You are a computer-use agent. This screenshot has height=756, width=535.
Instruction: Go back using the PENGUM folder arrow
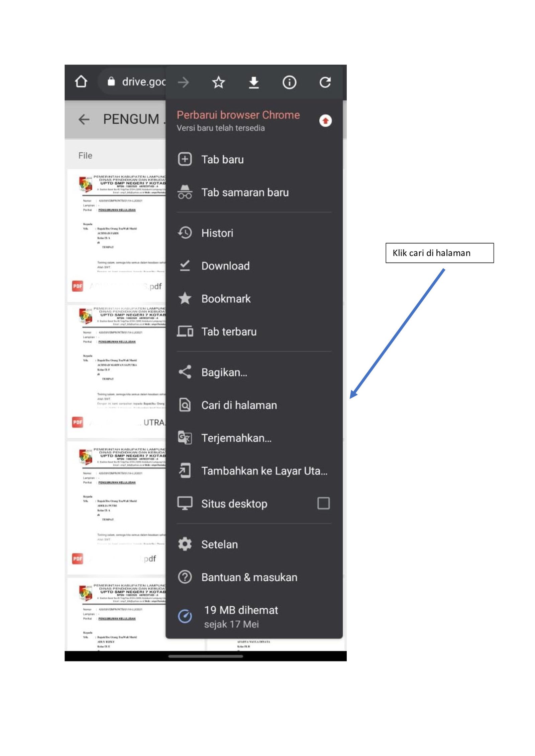click(84, 119)
